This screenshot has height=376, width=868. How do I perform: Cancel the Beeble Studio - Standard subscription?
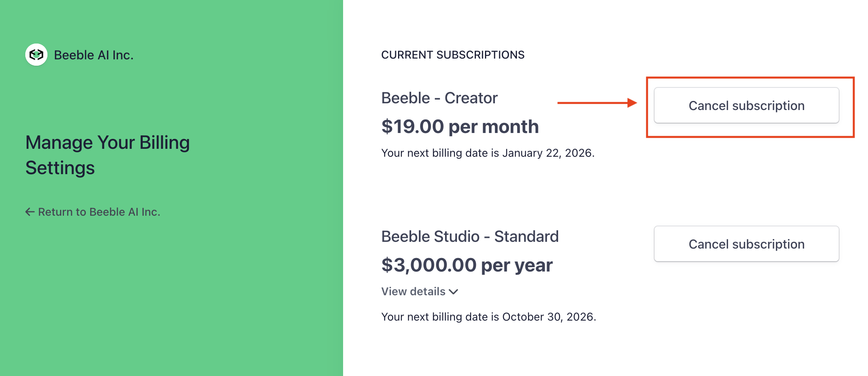tap(746, 244)
